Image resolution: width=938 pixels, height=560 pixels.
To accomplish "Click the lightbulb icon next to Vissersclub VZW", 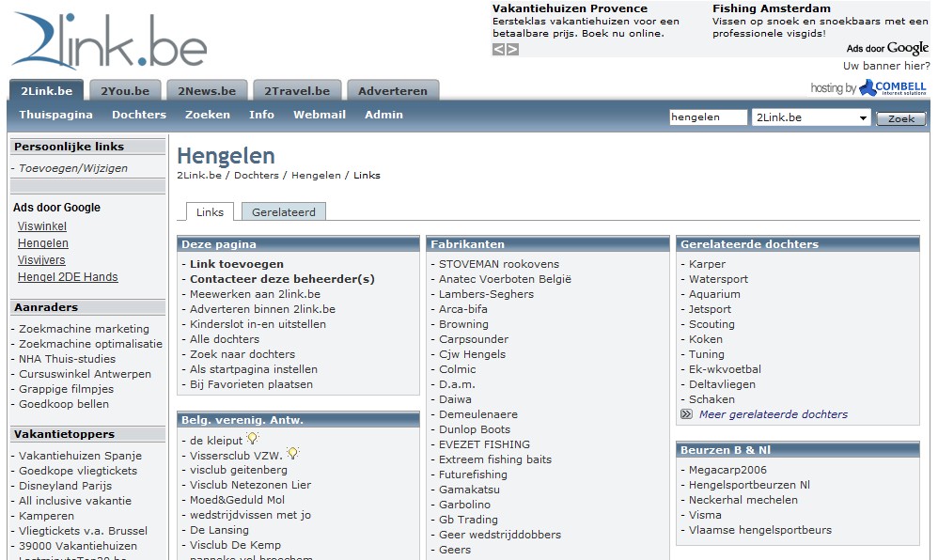I will tap(292, 454).
